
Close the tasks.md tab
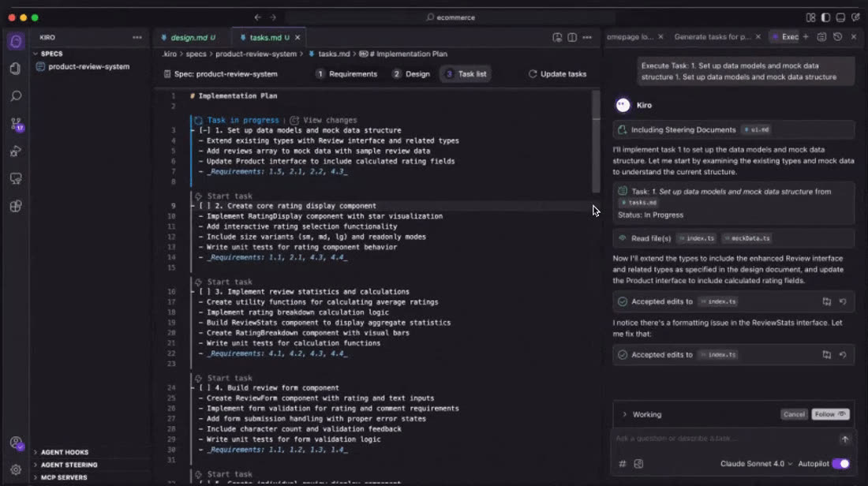point(297,38)
